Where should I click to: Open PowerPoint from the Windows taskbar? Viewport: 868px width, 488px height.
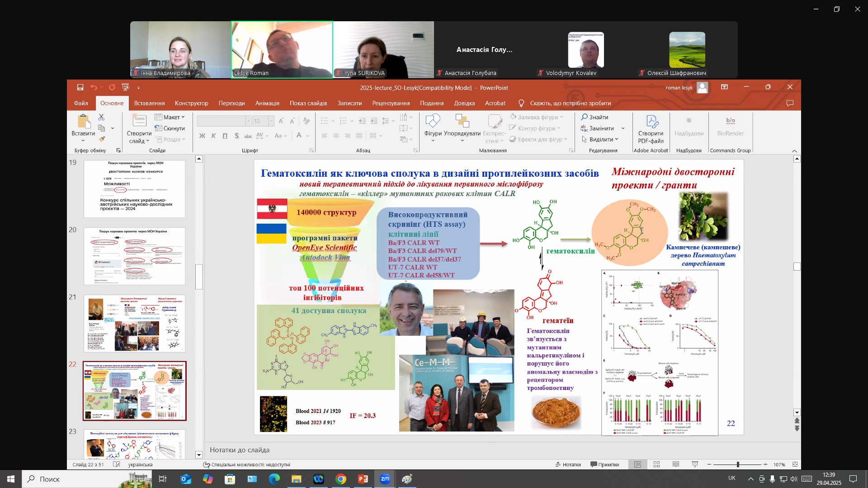coord(363,479)
